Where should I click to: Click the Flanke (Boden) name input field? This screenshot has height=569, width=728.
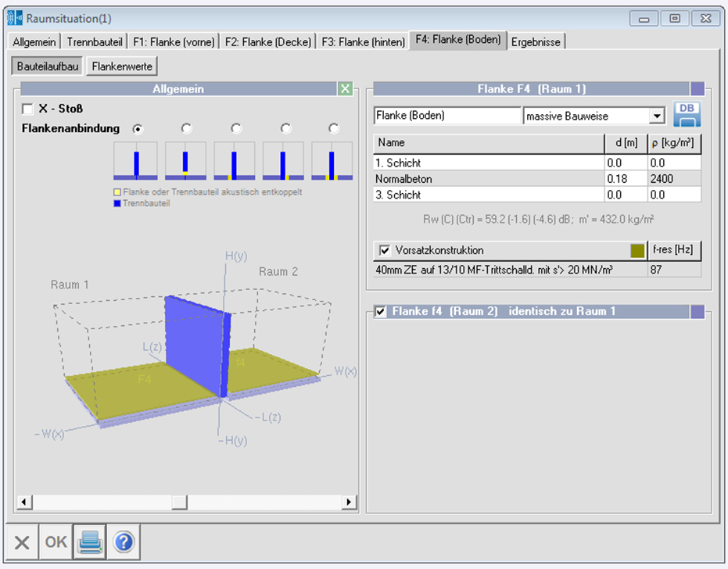click(447, 116)
